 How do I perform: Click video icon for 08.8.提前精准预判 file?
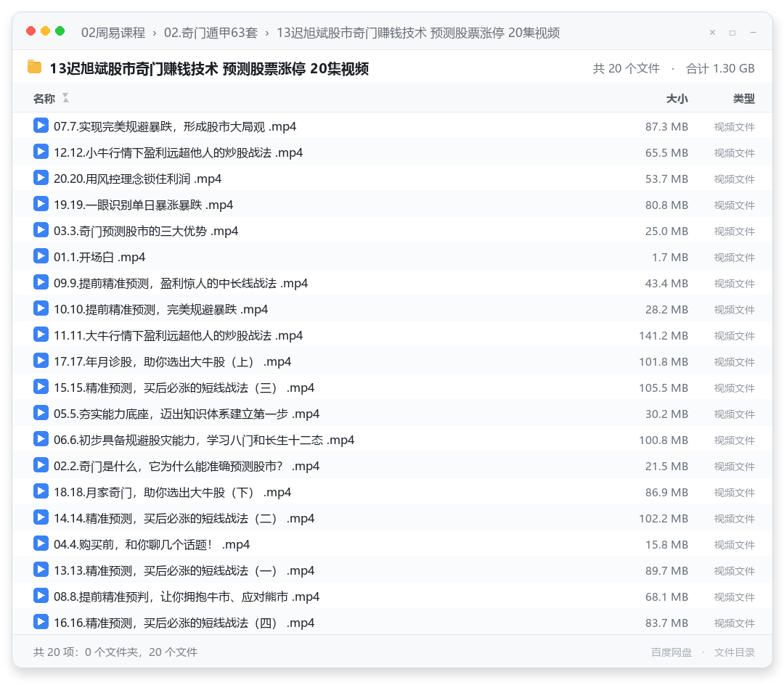tap(41, 596)
